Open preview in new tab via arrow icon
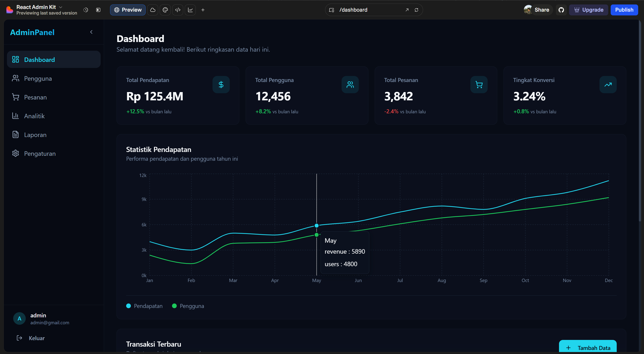 [407, 10]
